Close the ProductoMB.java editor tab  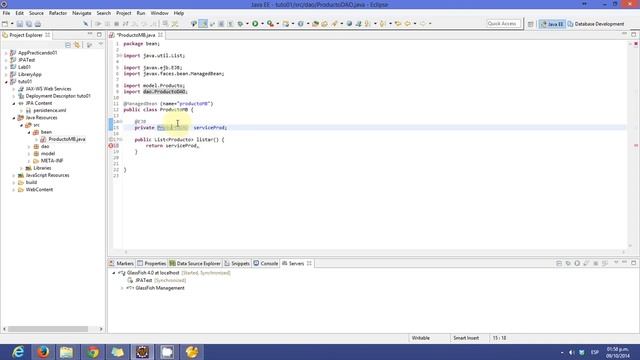(160, 35)
